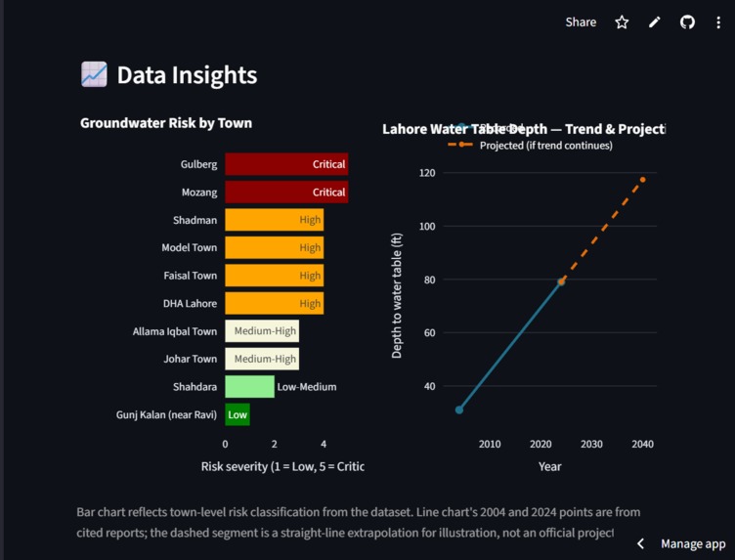
Task: Click the Shahdara axis label
Action: point(195,387)
